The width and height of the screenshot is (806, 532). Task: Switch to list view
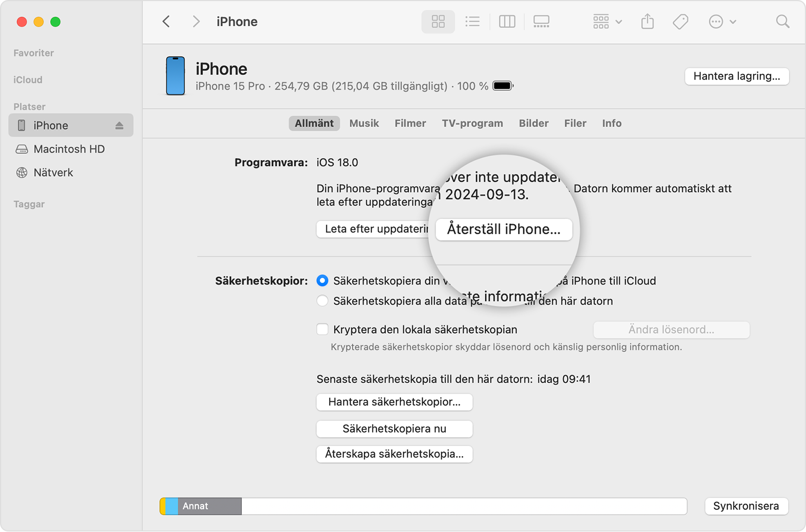472,22
